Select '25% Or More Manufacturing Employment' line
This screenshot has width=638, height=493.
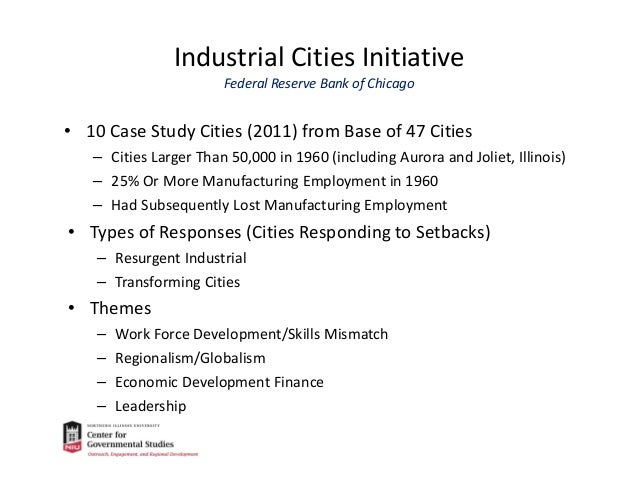[275, 181]
